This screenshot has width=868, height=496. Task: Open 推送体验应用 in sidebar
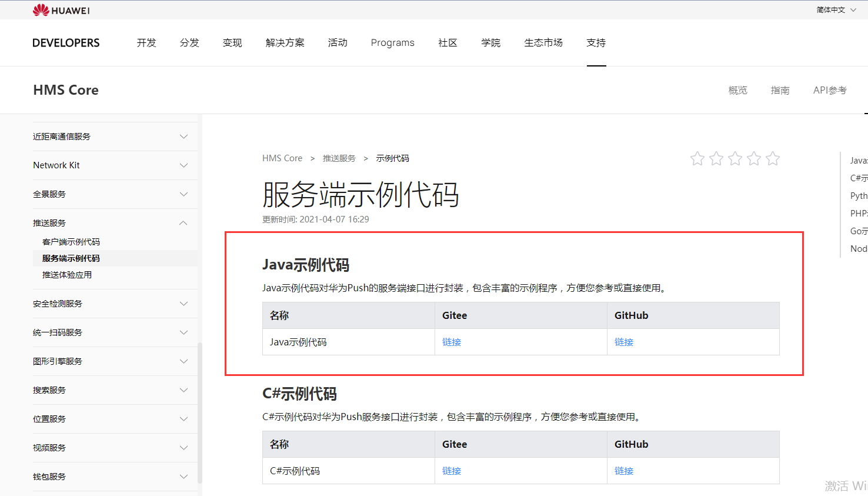[x=67, y=275]
